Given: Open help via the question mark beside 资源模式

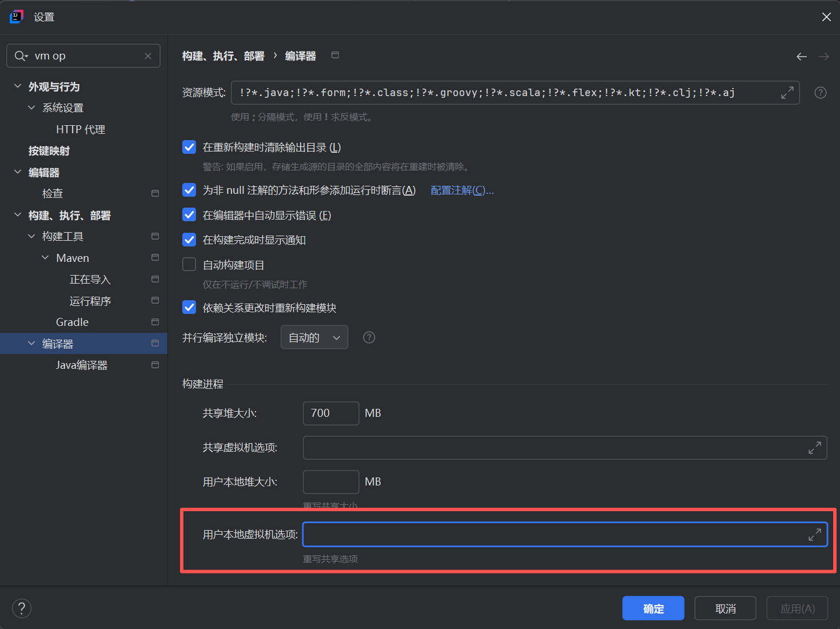Looking at the screenshot, I should [x=820, y=92].
